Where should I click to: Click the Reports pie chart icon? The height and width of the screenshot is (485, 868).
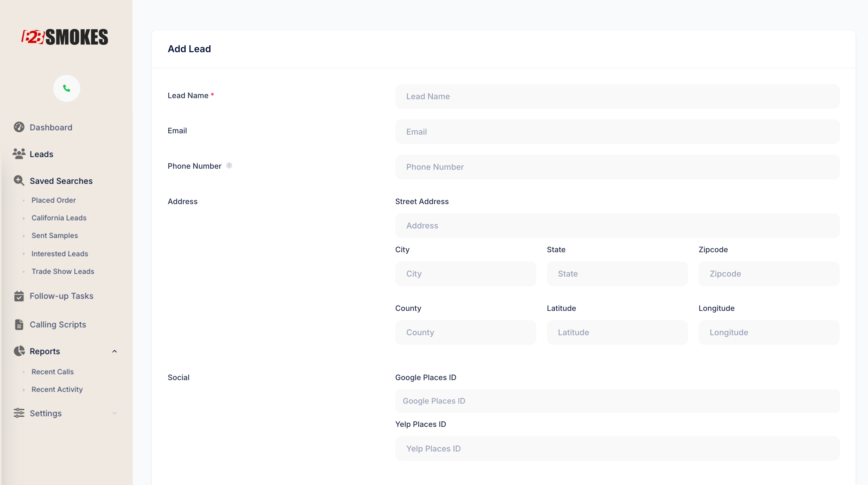pyautogui.click(x=19, y=351)
